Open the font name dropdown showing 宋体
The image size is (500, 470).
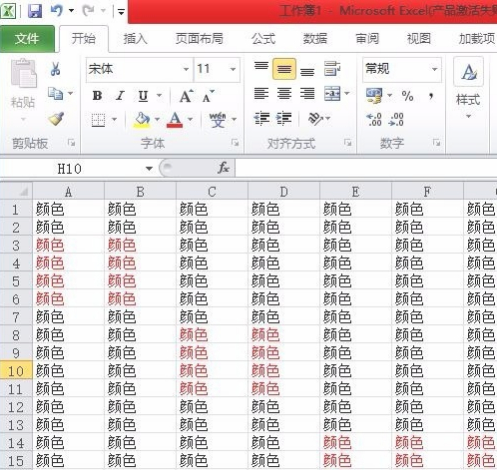point(139,69)
